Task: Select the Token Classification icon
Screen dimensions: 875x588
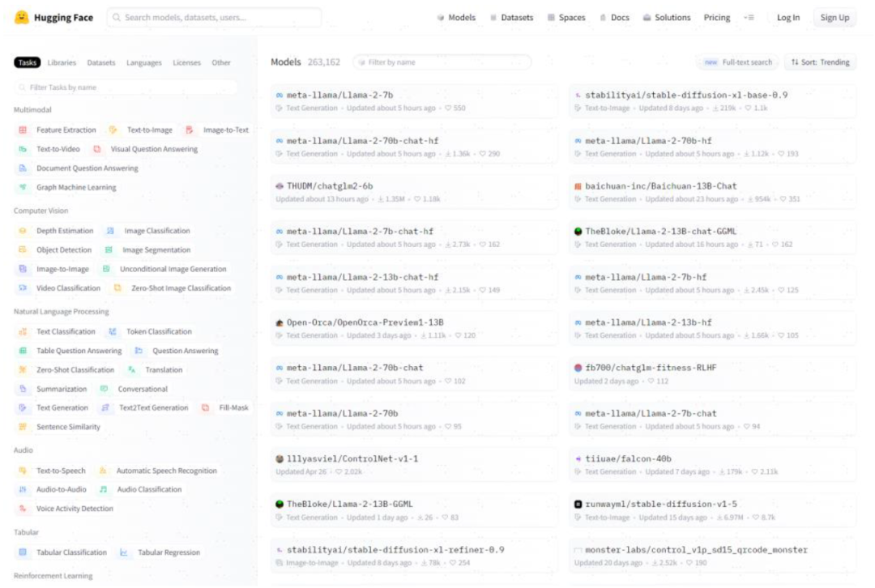Action: tap(113, 332)
